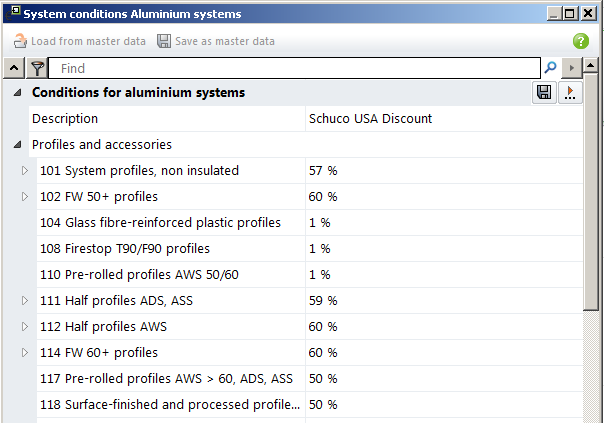Expand 102 FW 50+ profiles row
Image resolution: width=604 pixels, height=423 pixels.
coord(25,197)
